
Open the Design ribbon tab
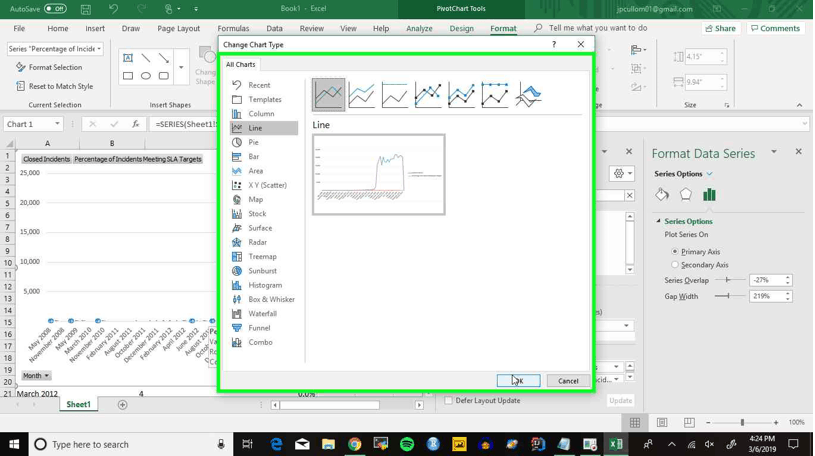coord(462,29)
